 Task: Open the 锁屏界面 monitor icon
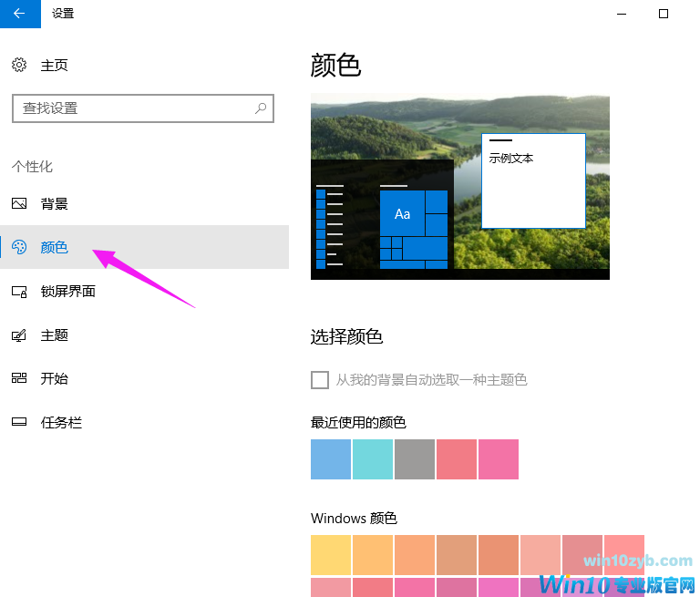click(x=19, y=292)
